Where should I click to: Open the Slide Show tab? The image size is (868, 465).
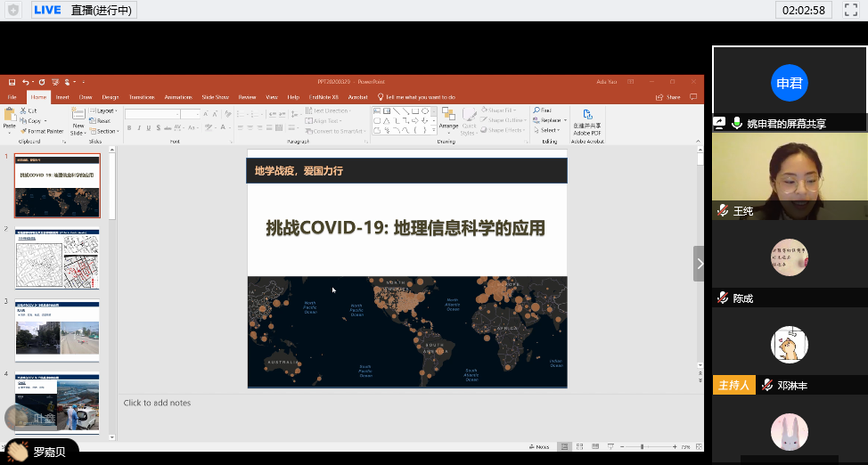pos(215,97)
